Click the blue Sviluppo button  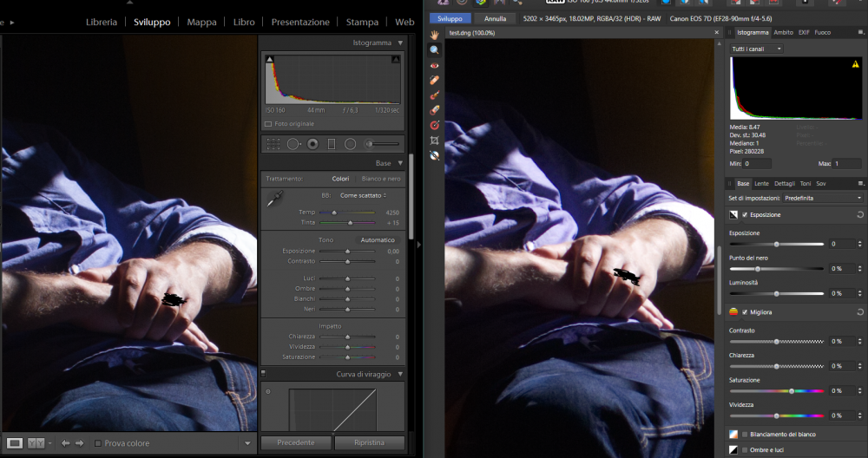[x=450, y=18]
